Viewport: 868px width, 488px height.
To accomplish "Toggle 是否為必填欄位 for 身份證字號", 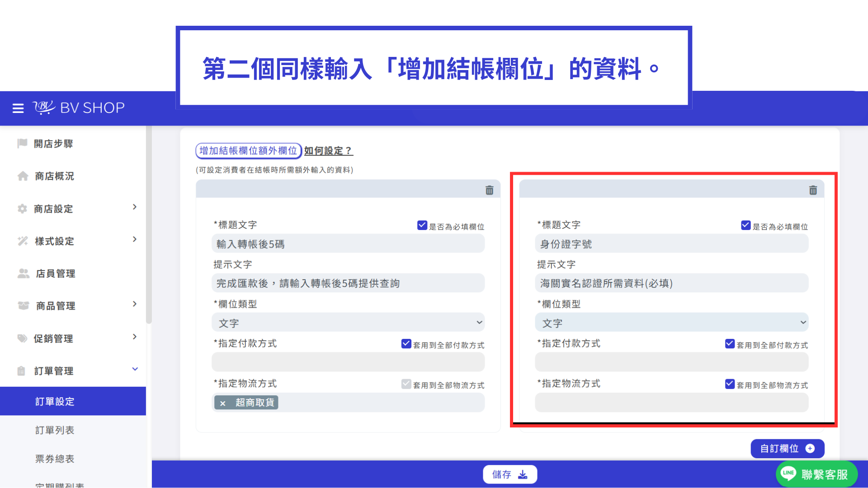I will [746, 225].
